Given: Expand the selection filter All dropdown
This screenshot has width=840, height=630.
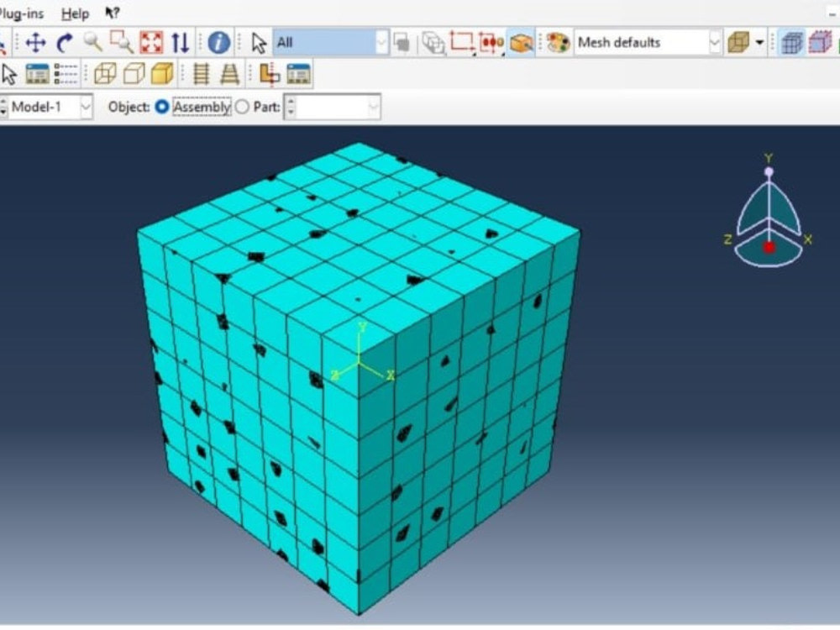Looking at the screenshot, I should click(x=382, y=41).
